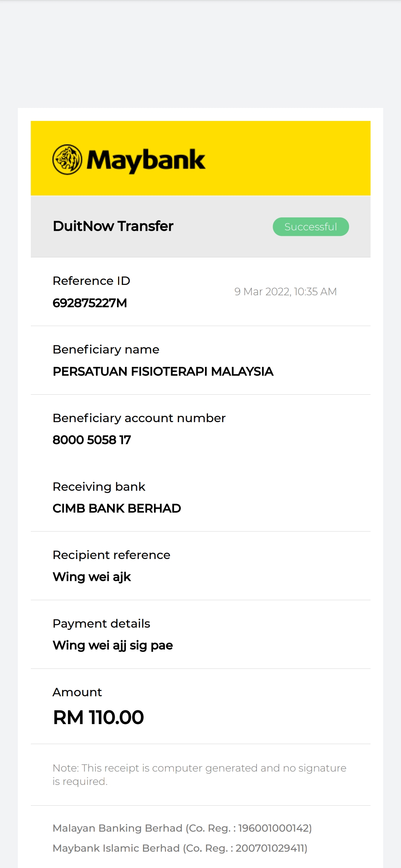Select the Payment details label

[101, 624]
